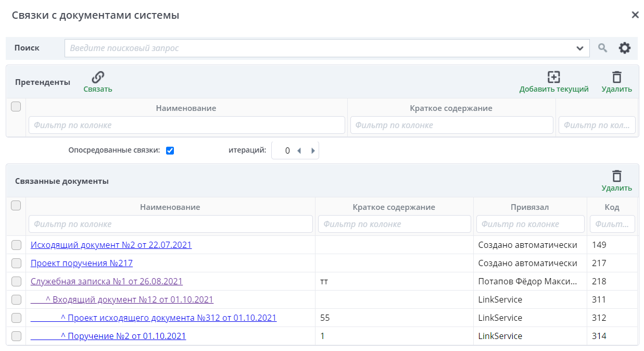The width and height of the screenshot is (644, 351).
Task: Close the Связи с документами dialog
Action: 635,15
